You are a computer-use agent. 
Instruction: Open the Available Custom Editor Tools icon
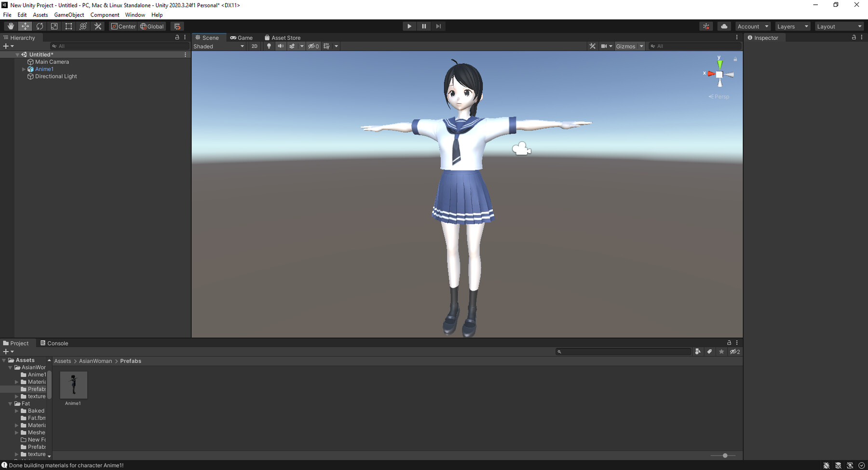[x=97, y=26]
